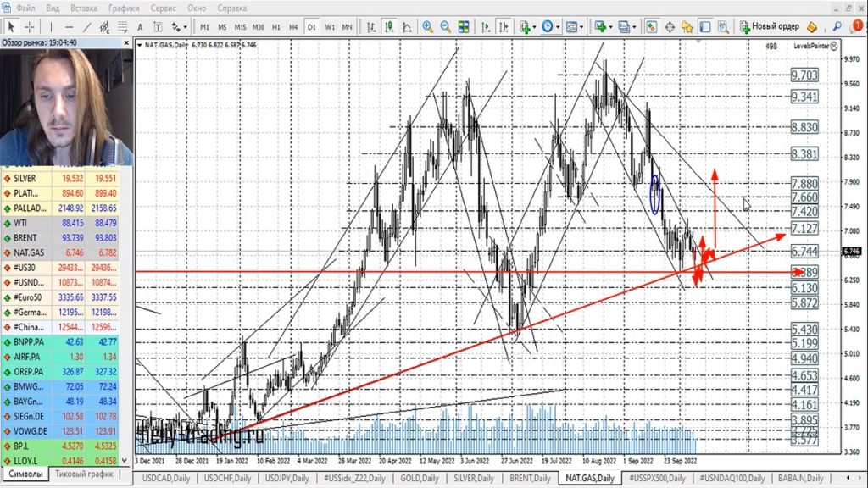Open the toolbar search

coord(837,26)
